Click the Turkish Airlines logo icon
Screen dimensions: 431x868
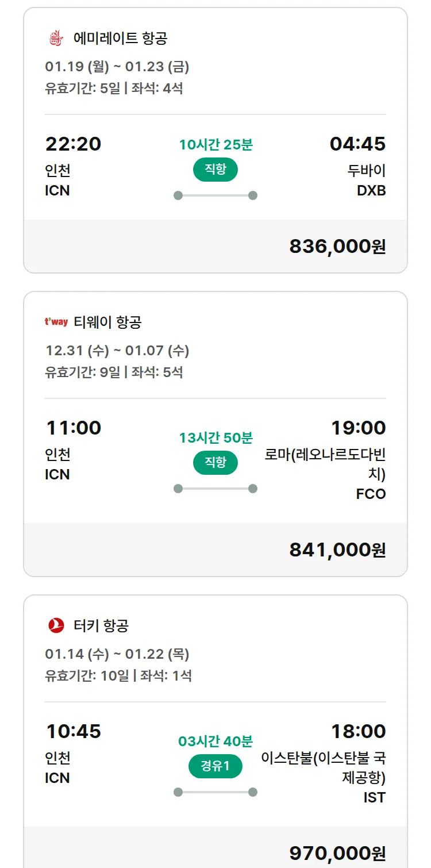[56, 625]
